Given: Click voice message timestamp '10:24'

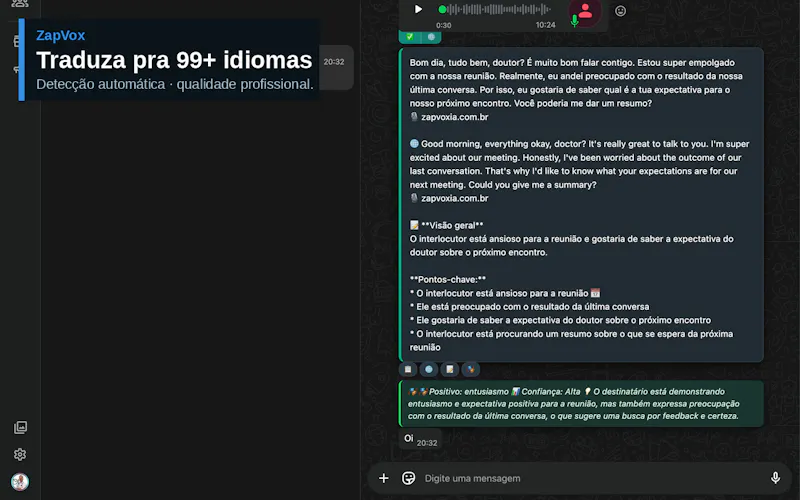Looking at the screenshot, I should [x=545, y=25].
